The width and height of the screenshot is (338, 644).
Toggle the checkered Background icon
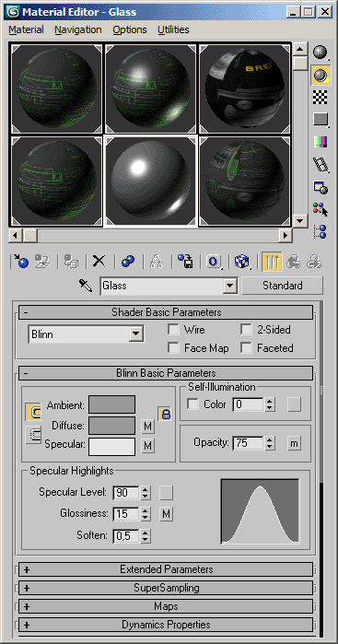coord(321,98)
